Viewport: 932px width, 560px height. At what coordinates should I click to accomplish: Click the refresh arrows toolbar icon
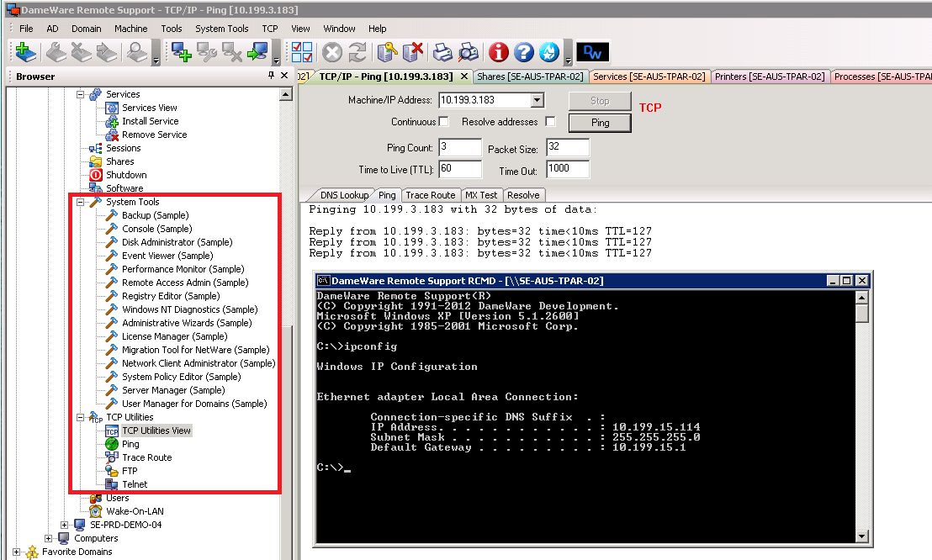[357, 52]
